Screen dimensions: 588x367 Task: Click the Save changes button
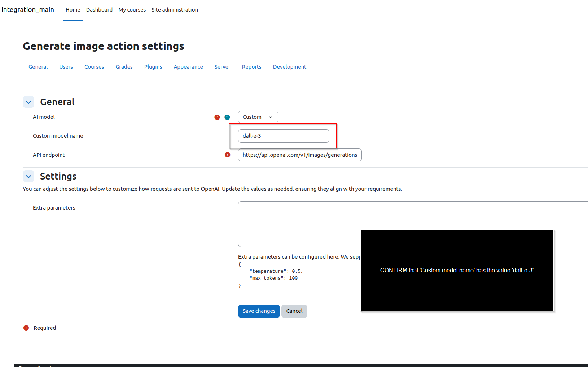[259, 311]
